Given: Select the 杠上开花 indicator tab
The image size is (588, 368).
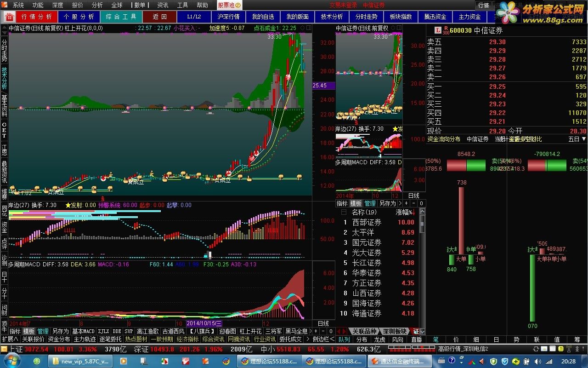Looking at the screenshot, I should click(250, 331).
